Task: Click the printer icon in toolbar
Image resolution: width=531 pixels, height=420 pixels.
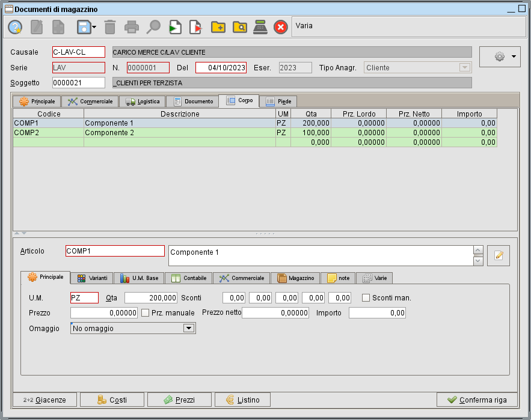Action: [x=131, y=27]
